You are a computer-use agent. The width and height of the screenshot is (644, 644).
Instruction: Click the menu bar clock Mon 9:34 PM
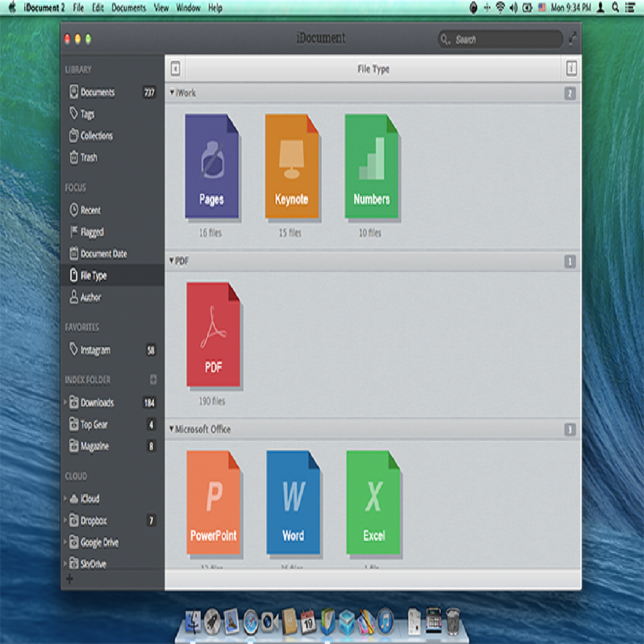pyautogui.click(x=570, y=7)
